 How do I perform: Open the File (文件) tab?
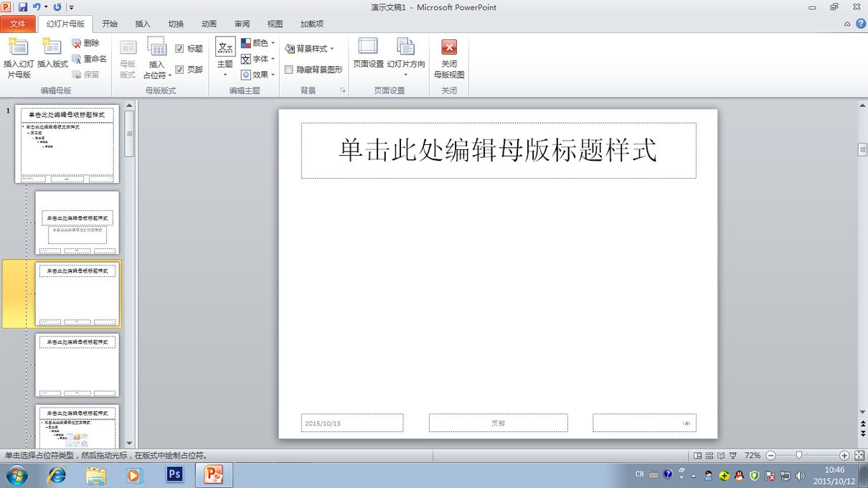point(18,24)
